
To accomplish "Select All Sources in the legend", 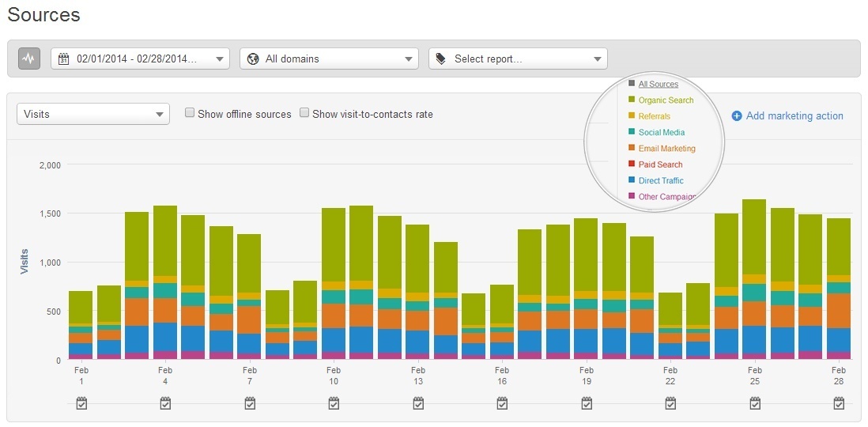I will [658, 84].
